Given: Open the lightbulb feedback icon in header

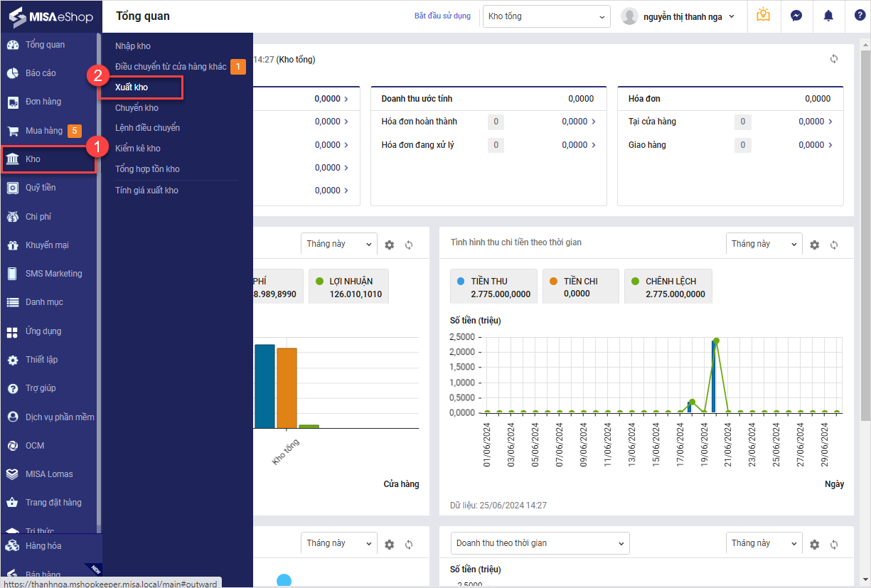Looking at the screenshot, I should tap(764, 16).
